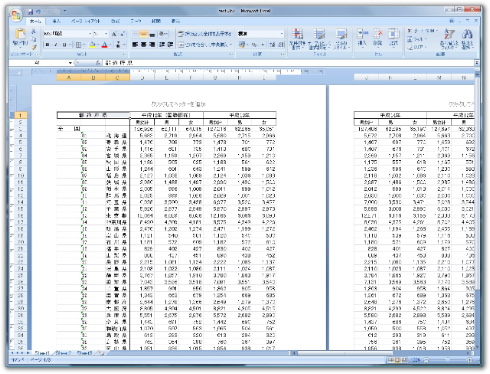The height and width of the screenshot is (374, 490).
Task: Click the Fill button in editing group
Action: pyautogui.click(x=416, y=39)
